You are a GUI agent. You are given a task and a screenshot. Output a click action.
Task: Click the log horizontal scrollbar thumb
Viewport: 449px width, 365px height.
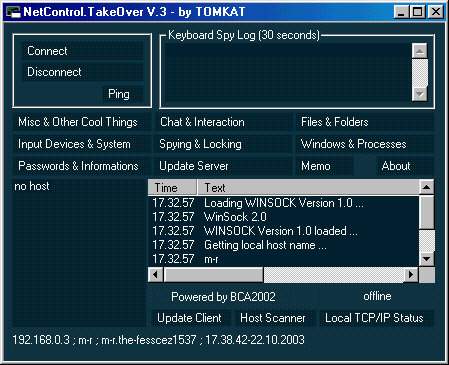pyautogui.click(x=214, y=275)
